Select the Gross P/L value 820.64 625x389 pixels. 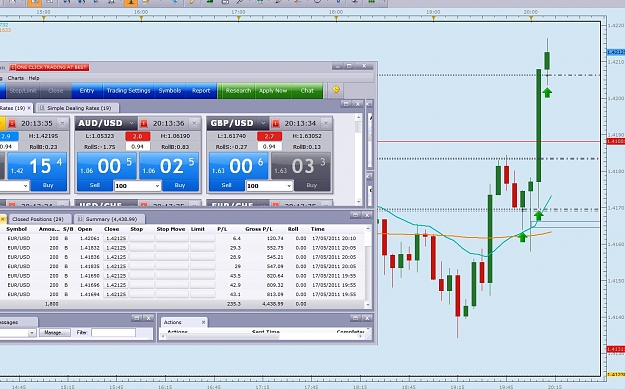click(273, 276)
